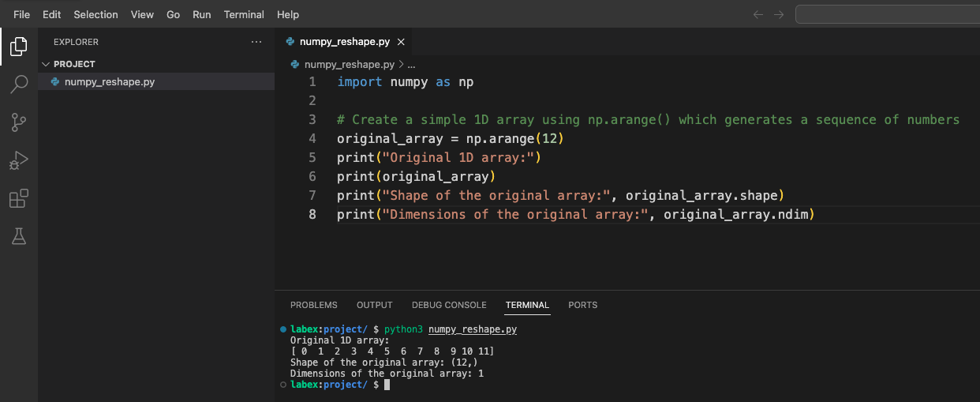Click the comment about np.arange()

(648, 119)
